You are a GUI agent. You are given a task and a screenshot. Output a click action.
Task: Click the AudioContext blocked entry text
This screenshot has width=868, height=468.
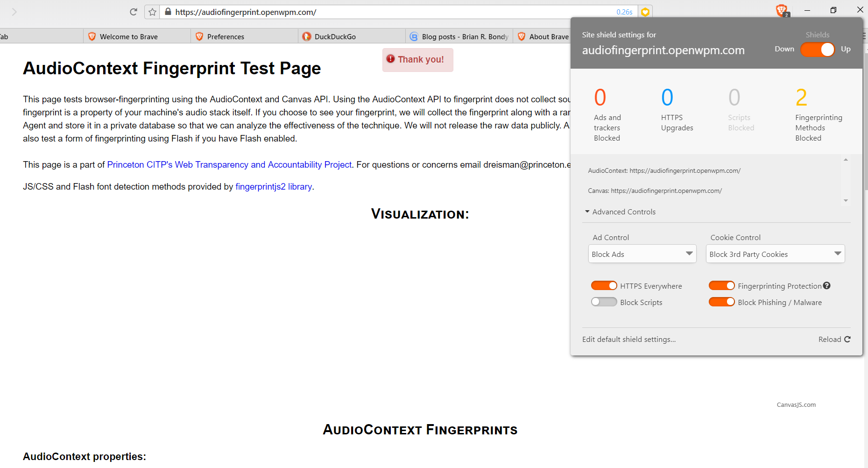(x=664, y=170)
